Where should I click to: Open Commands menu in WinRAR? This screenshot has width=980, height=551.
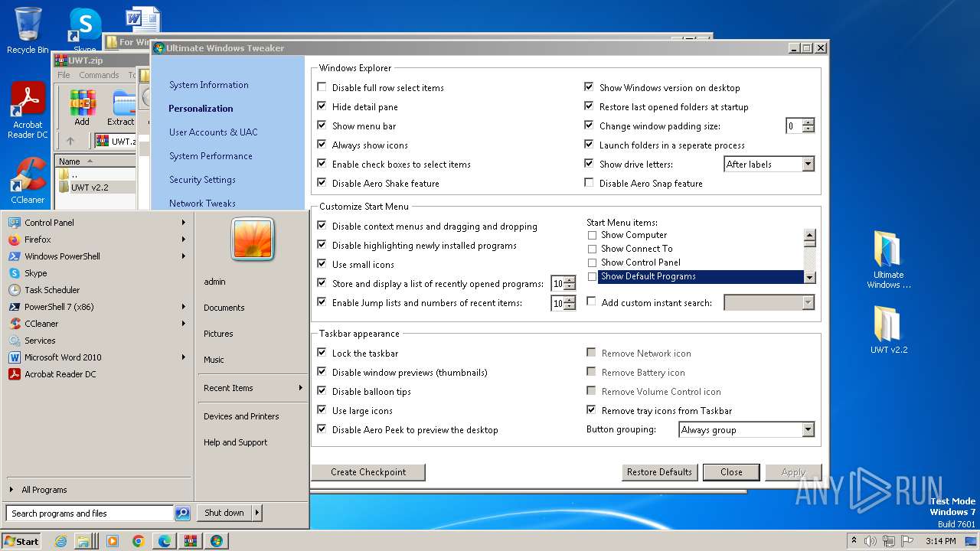(99, 75)
